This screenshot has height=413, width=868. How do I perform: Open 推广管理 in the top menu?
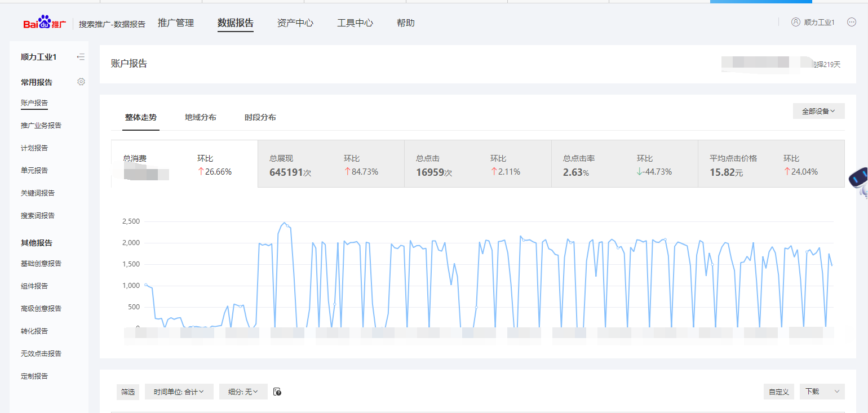(176, 23)
